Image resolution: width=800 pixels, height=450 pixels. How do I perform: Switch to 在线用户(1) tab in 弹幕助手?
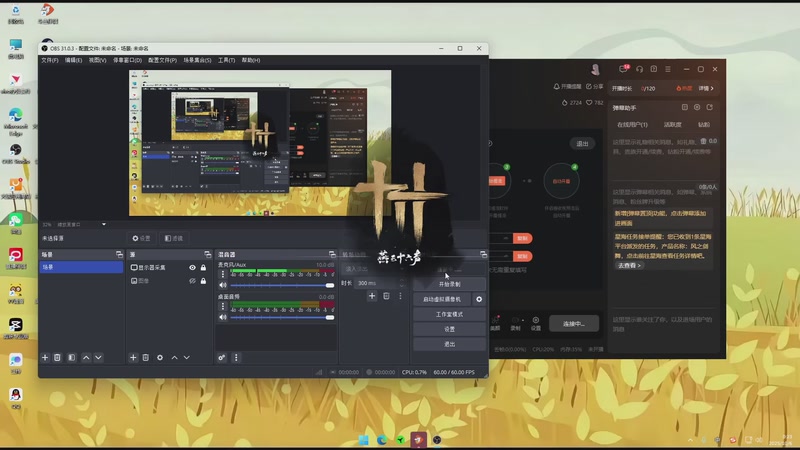click(x=632, y=124)
